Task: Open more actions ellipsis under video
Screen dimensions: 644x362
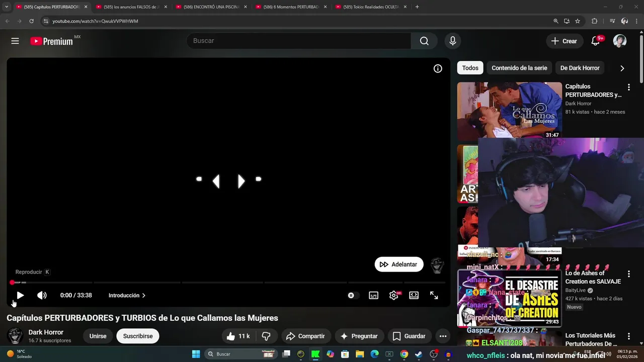Action: pos(443,336)
